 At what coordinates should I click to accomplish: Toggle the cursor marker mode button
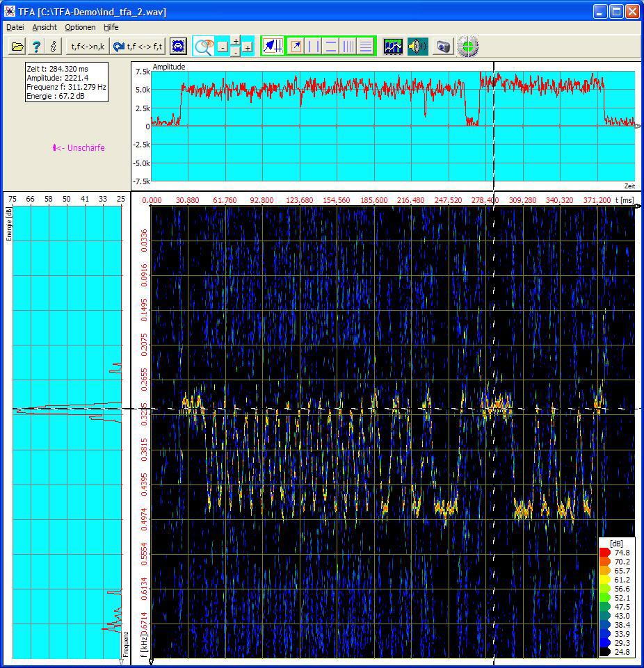pyautogui.click(x=273, y=47)
